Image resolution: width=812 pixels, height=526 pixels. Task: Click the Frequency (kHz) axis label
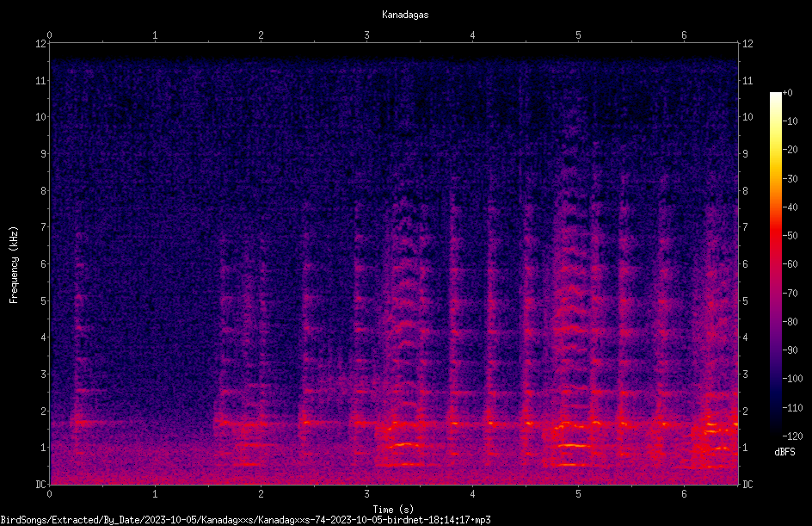[14, 265]
